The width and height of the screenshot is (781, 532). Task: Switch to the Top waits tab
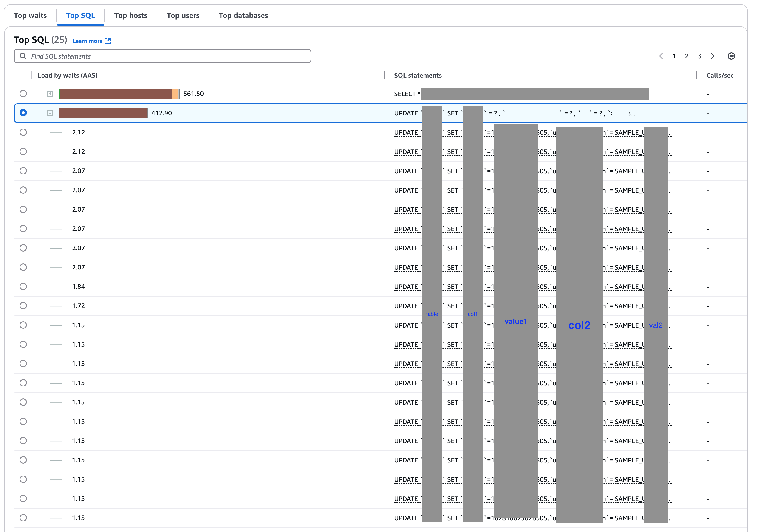click(x=30, y=15)
